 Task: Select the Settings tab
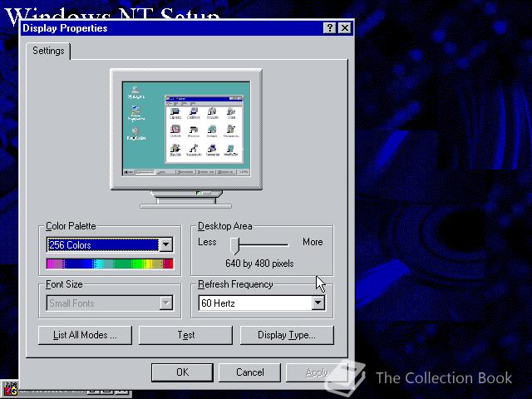[x=48, y=51]
